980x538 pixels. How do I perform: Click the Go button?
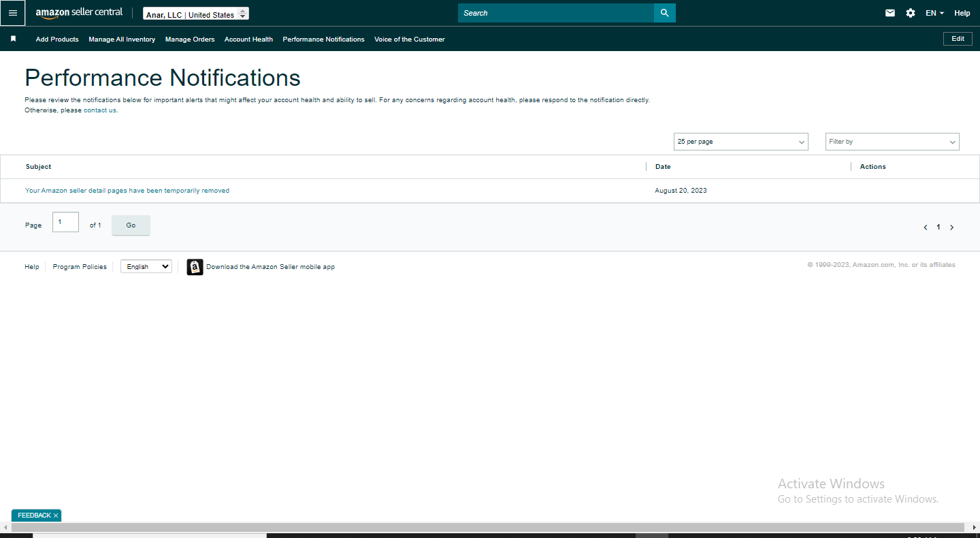pos(131,225)
